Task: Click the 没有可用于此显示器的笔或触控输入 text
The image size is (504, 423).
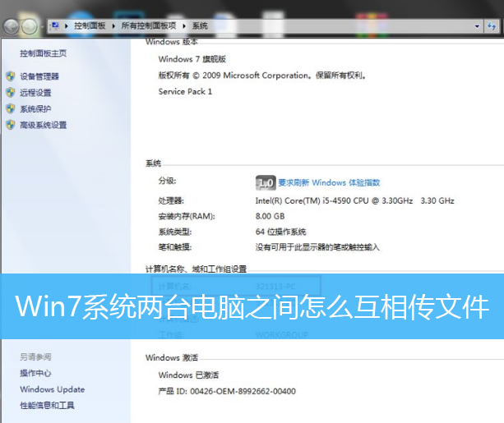Action: click(x=317, y=247)
